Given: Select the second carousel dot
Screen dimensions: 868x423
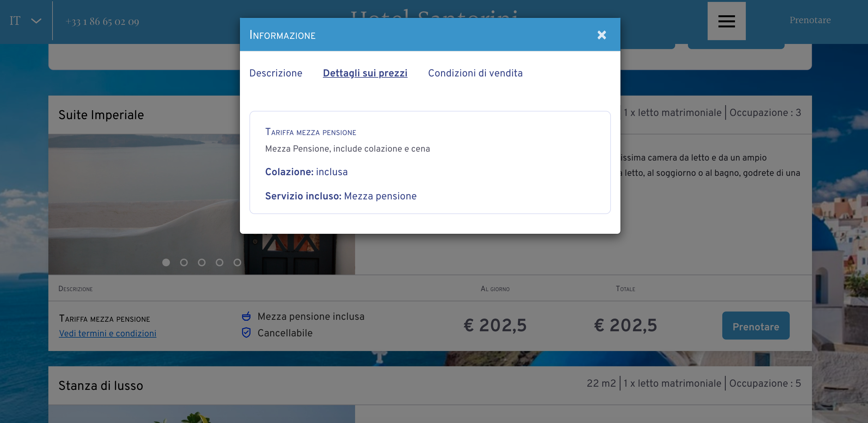Looking at the screenshot, I should pyautogui.click(x=184, y=262).
